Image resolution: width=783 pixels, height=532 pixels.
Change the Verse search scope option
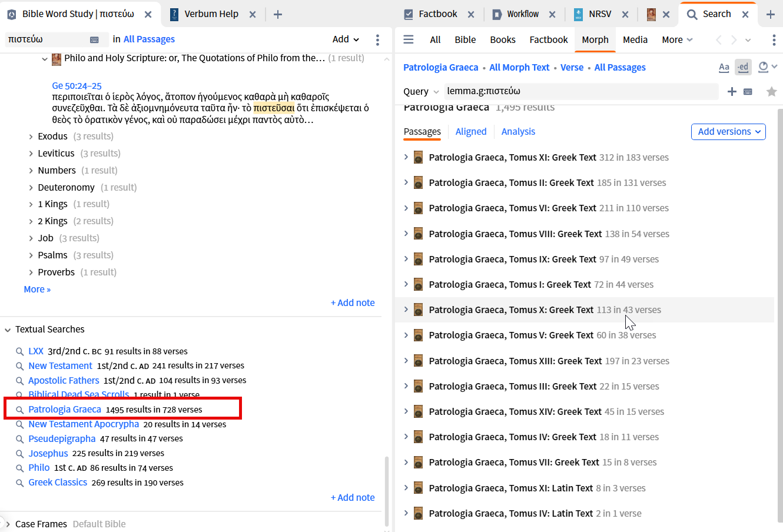pos(572,68)
